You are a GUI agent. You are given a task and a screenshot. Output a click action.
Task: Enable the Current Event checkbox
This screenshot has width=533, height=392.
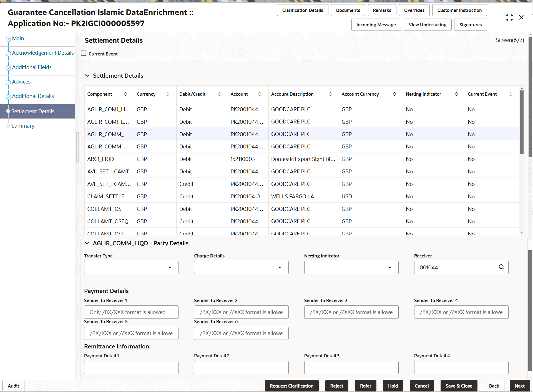point(84,53)
